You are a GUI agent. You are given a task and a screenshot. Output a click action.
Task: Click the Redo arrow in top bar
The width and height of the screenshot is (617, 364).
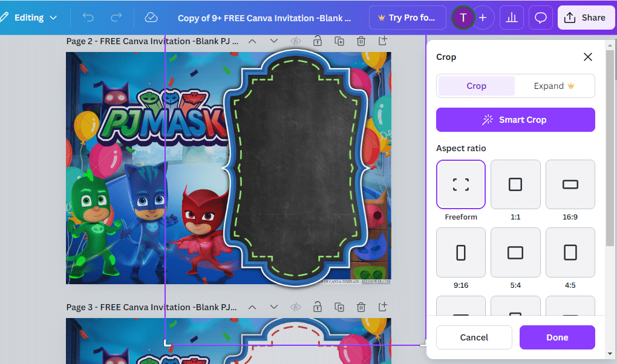(116, 18)
